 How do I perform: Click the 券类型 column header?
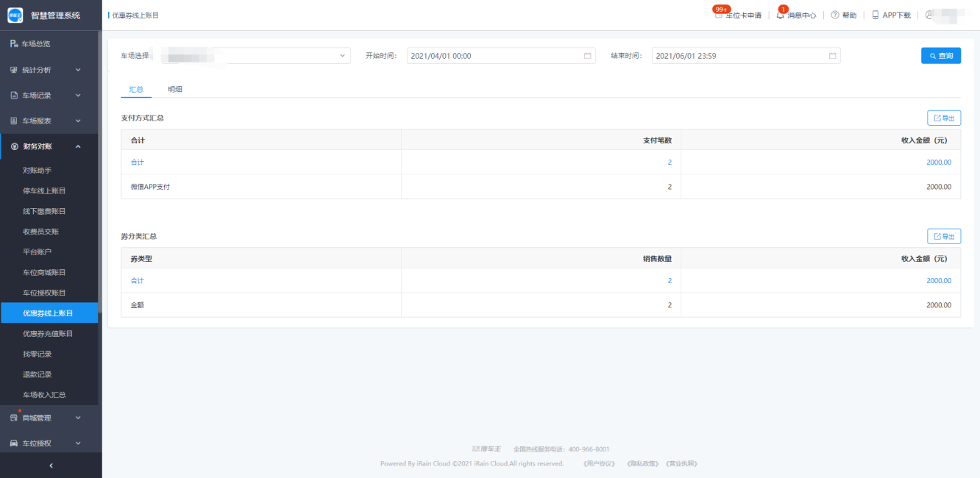pos(141,258)
